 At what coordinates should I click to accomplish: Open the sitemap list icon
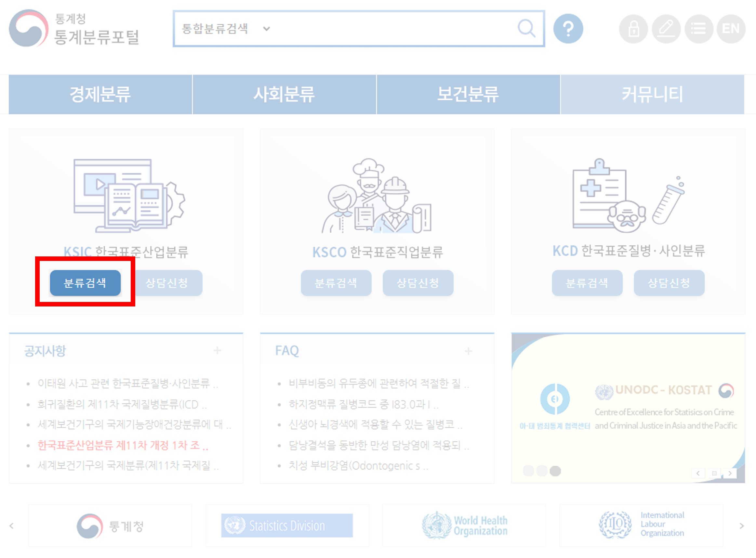click(x=698, y=29)
